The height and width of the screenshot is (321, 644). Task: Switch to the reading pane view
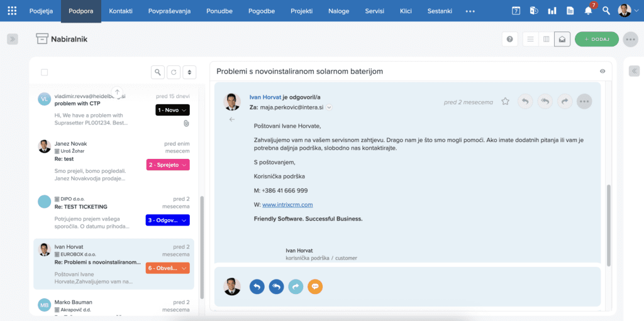[x=562, y=39]
